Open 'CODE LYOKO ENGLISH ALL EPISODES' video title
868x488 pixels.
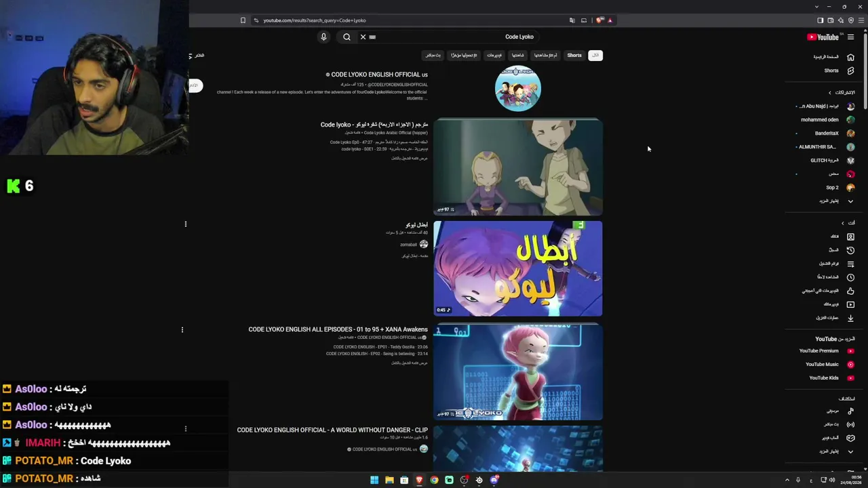pyautogui.click(x=338, y=329)
